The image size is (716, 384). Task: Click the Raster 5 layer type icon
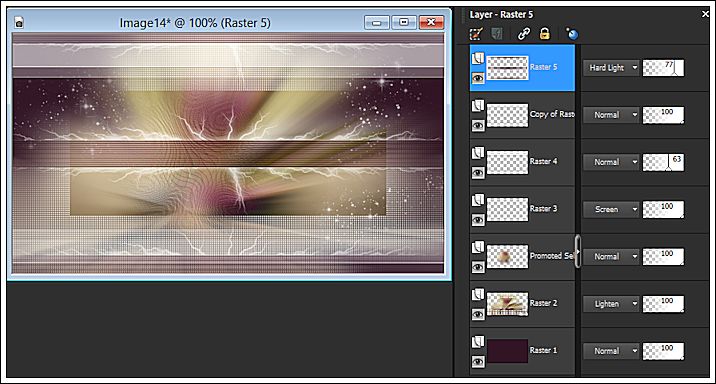[478, 58]
